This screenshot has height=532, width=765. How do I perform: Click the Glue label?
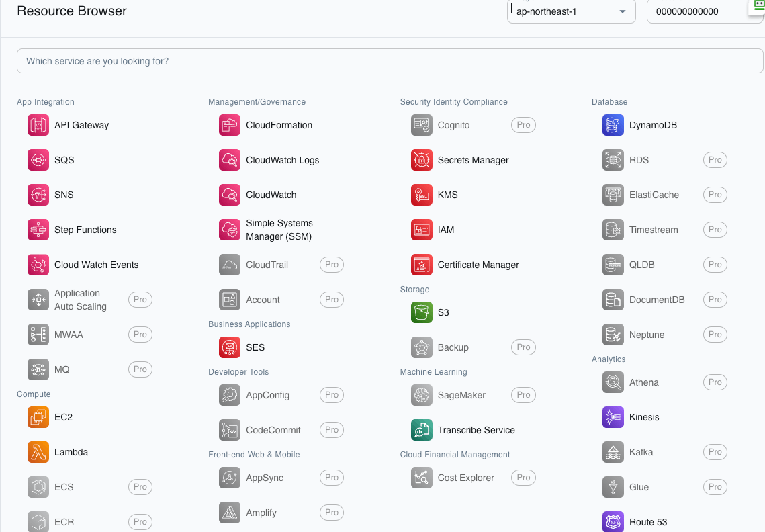pyautogui.click(x=639, y=487)
